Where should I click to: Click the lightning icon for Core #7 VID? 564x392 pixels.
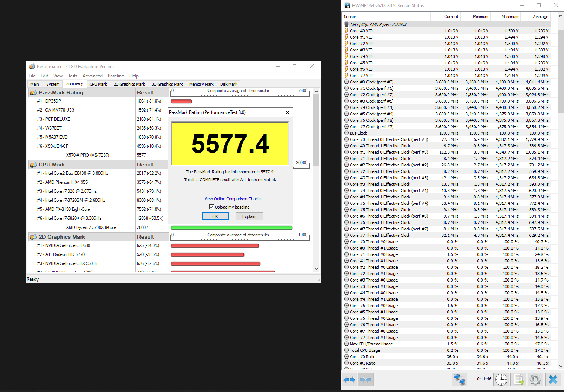[x=346, y=76]
